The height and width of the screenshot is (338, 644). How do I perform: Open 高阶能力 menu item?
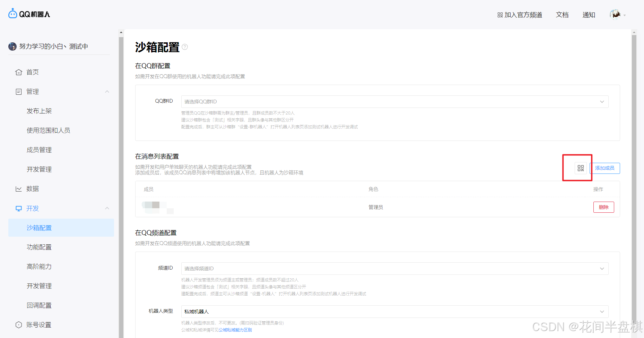39,267
